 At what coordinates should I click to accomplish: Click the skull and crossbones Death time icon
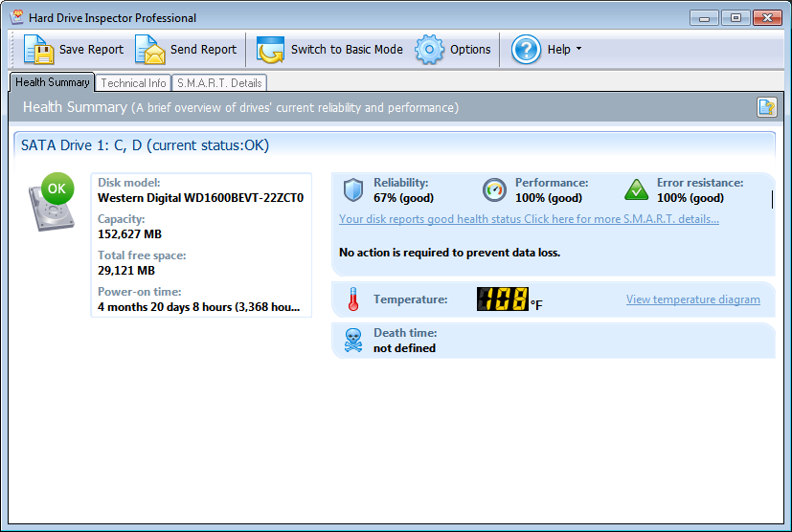(353, 341)
